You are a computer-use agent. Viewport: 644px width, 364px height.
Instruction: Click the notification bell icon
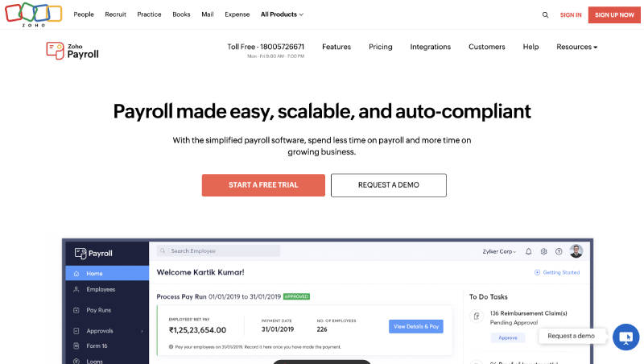coord(529,251)
